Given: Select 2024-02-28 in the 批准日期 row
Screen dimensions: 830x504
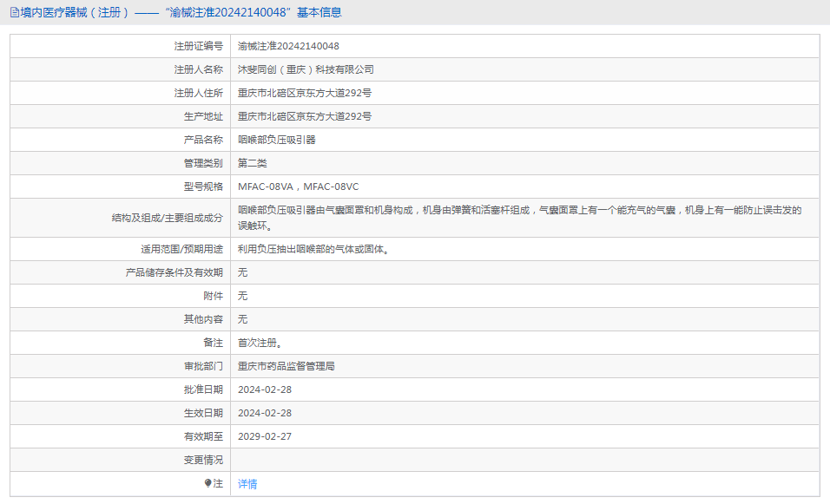Looking at the screenshot, I should click(265, 389).
